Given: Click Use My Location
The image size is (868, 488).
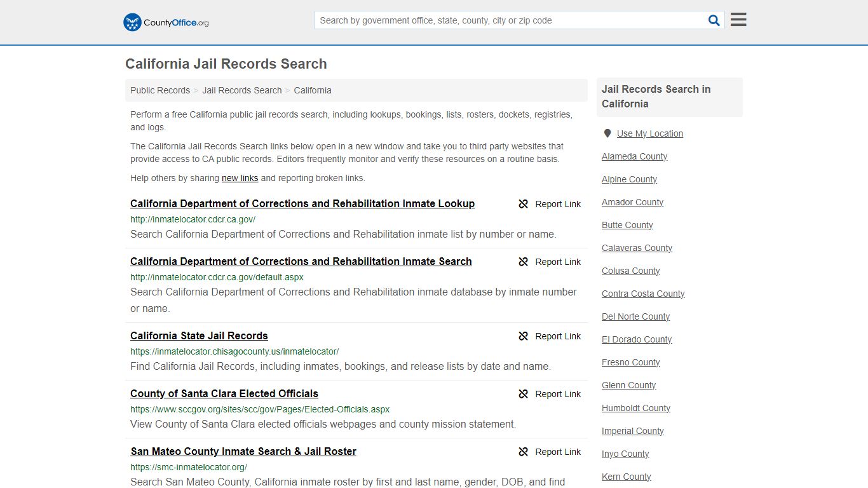Looking at the screenshot, I should [650, 133].
